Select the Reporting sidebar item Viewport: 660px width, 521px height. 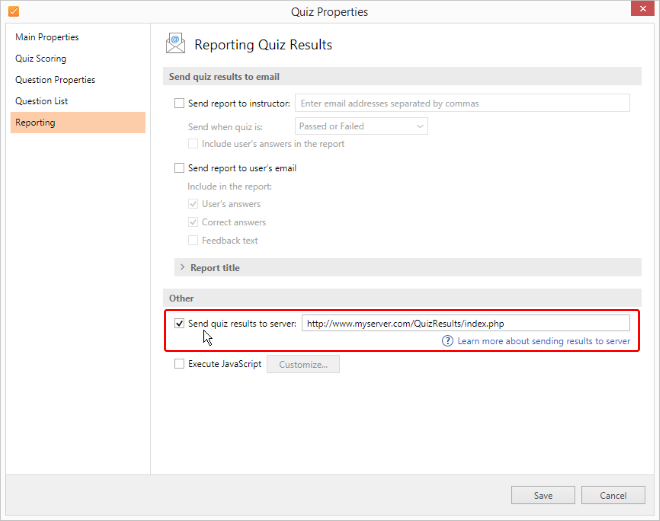click(x=78, y=122)
